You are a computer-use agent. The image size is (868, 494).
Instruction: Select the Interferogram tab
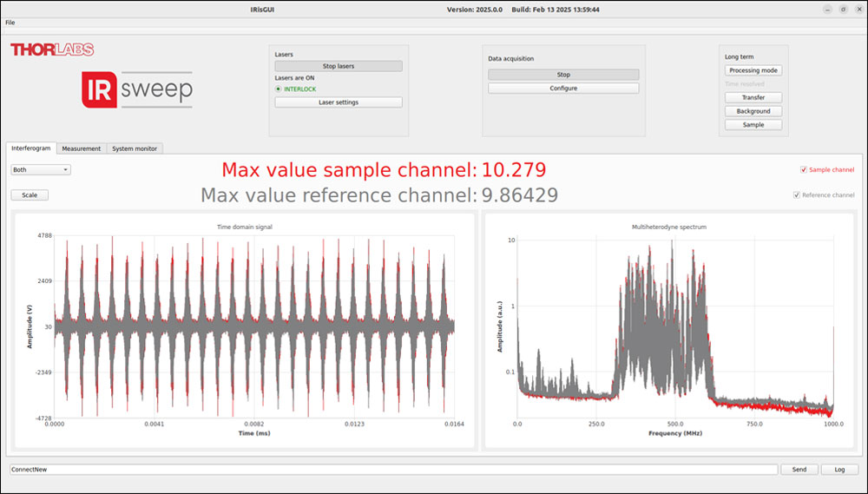(31, 148)
